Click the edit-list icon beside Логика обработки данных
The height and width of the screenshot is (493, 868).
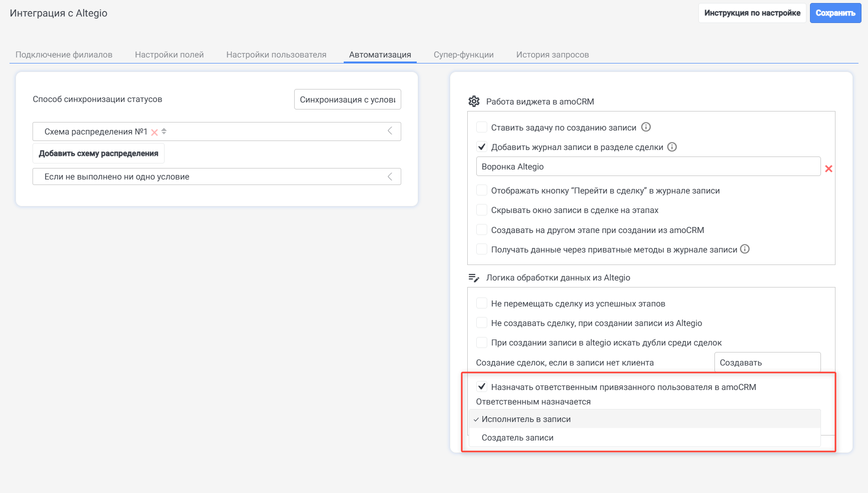[x=474, y=277]
